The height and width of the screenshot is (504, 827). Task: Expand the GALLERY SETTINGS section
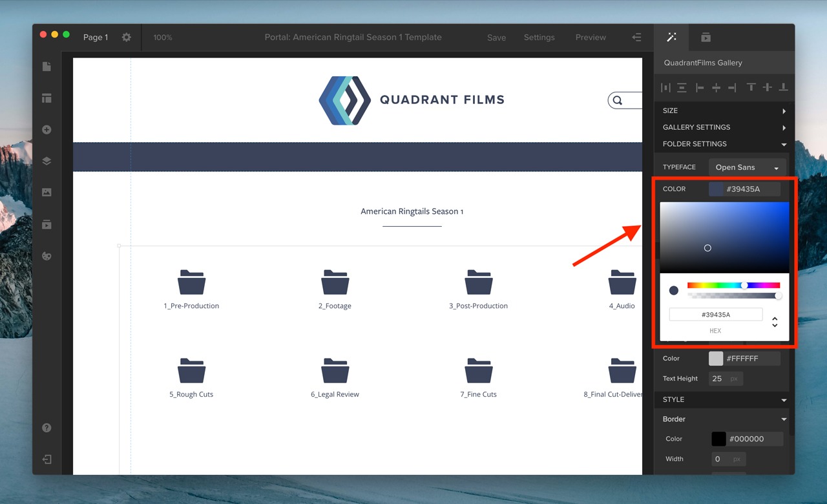[724, 127]
